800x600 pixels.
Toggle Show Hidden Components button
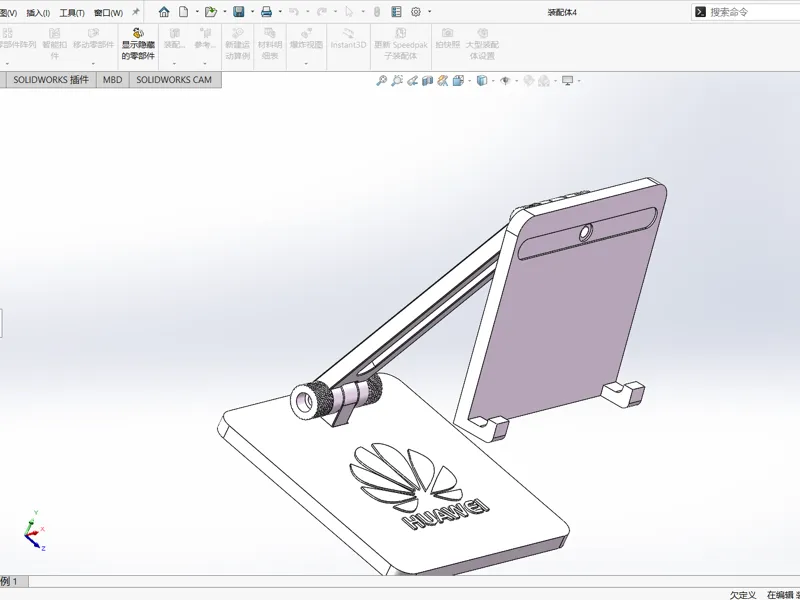pyautogui.click(x=138, y=44)
